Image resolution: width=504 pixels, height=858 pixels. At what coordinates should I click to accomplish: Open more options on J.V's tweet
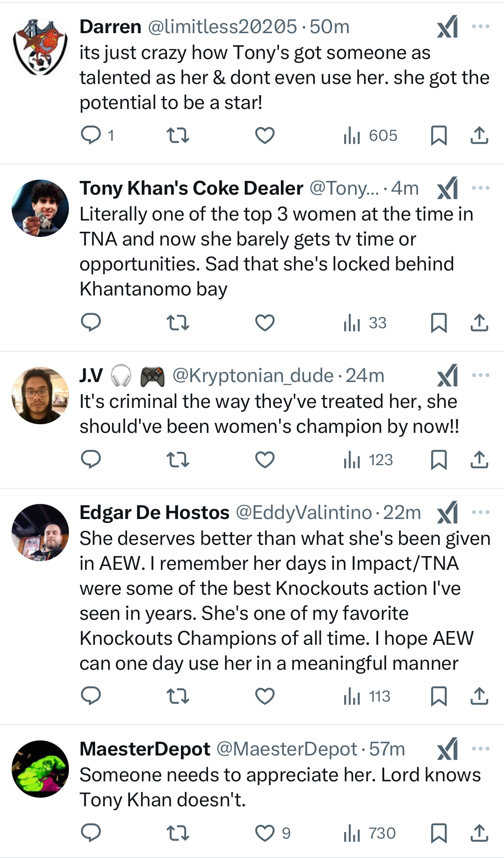click(480, 376)
